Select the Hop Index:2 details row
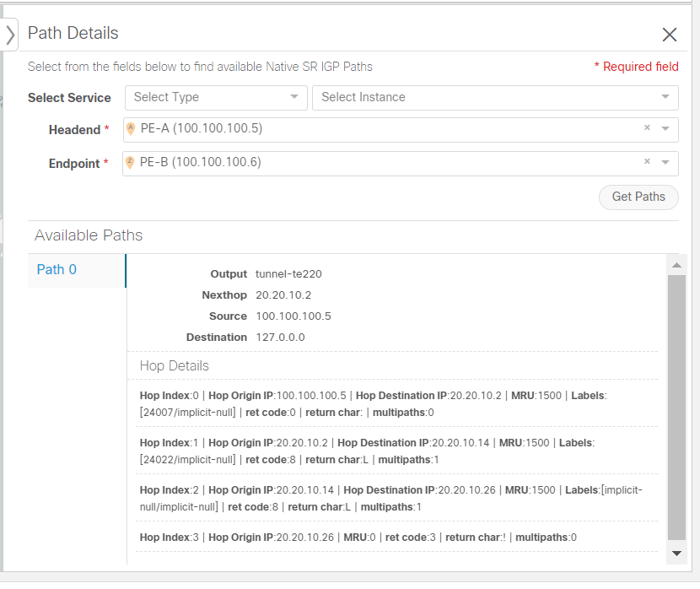This screenshot has height=589, width=700. point(392,498)
